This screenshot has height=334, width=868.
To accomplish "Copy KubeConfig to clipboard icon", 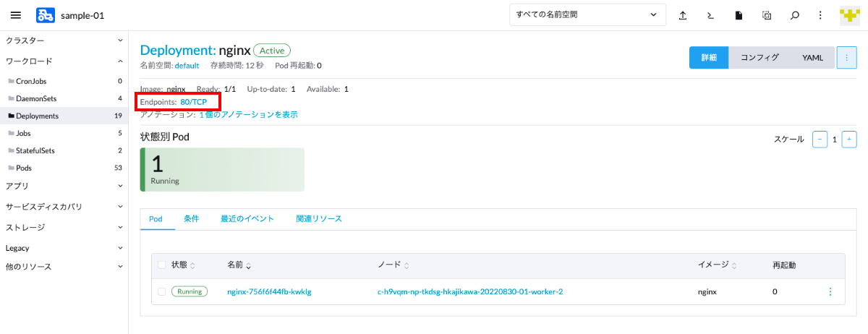I will (767, 15).
